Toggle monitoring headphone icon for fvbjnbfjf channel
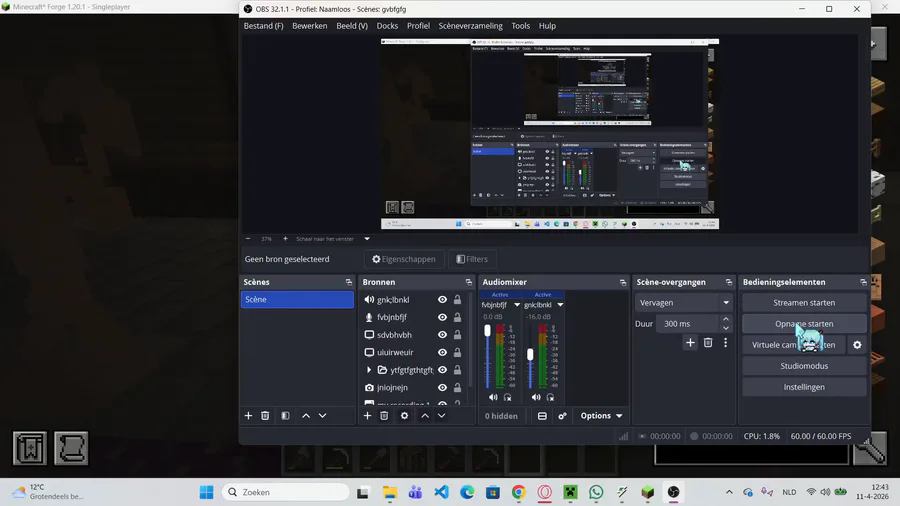 coord(507,397)
